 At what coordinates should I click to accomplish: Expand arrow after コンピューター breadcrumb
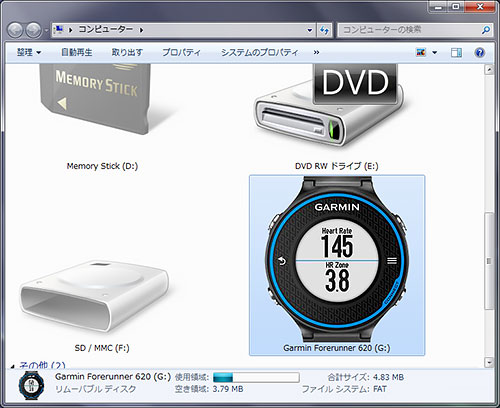[x=141, y=30]
